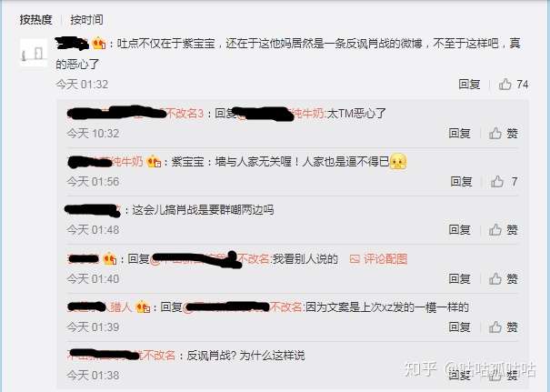Like the 这会儿搞肖战 reply
Screen dimensions: 550x392
504,230
